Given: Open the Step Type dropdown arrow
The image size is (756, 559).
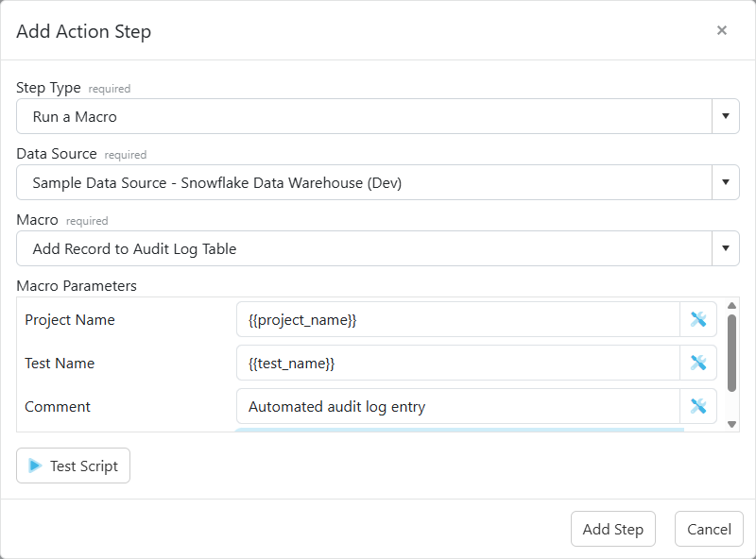Looking at the screenshot, I should pos(727,115).
